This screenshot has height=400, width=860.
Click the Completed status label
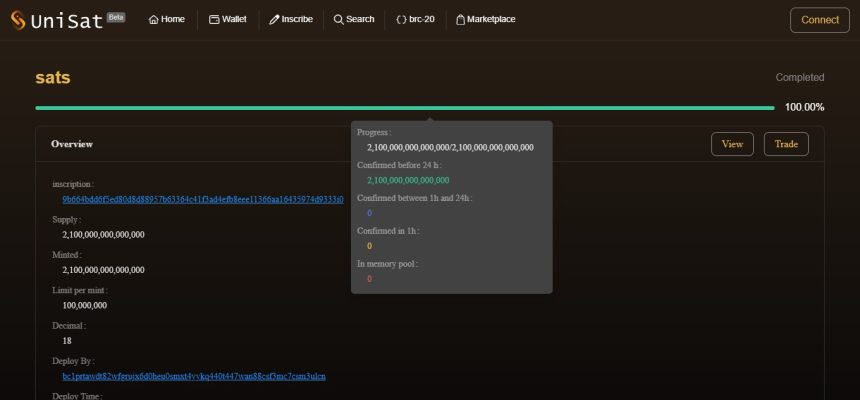[x=800, y=77]
